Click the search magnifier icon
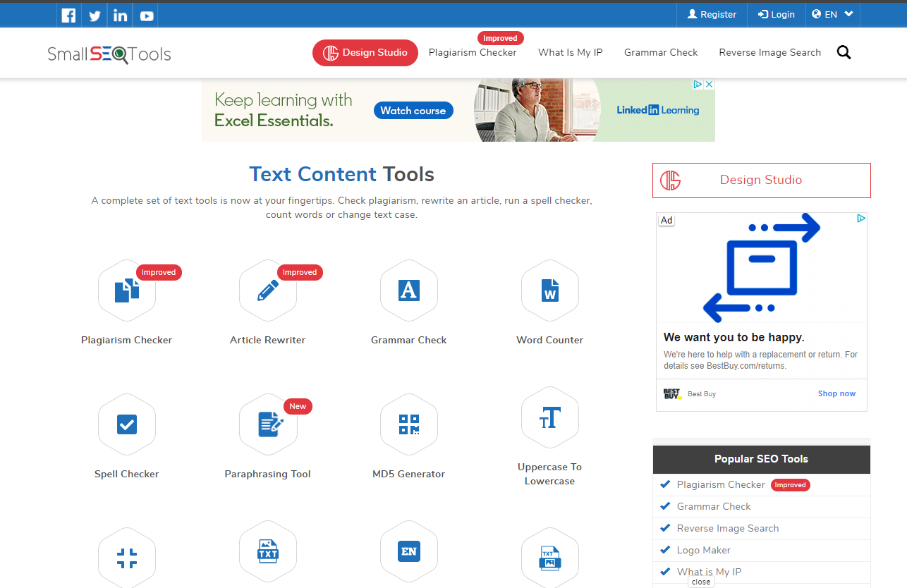Image resolution: width=907 pixels, height=588 pixels. (x=844, y=52)
